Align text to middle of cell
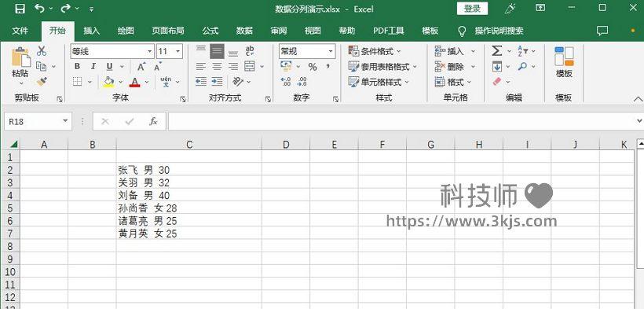The height and width of the screenshot is (309, 644). click(x=218, y=51)
